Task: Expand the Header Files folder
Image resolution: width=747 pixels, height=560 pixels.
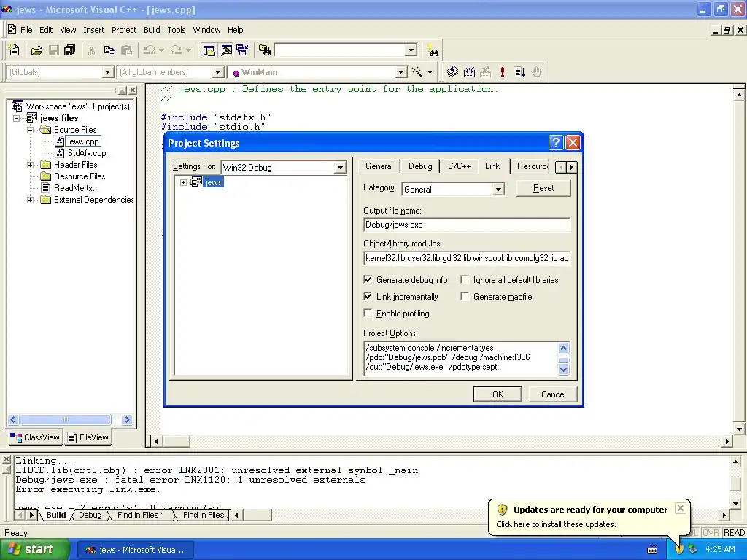Action: pos(31,165)
